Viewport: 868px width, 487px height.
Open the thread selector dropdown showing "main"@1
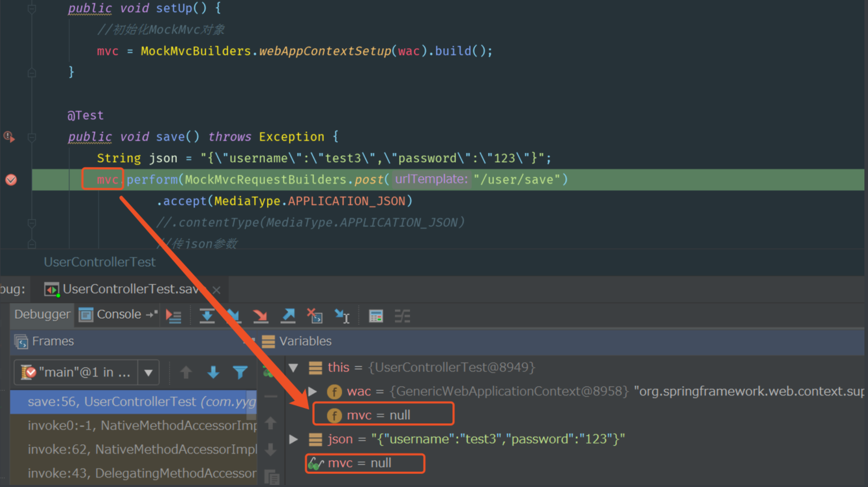(87, 372)
